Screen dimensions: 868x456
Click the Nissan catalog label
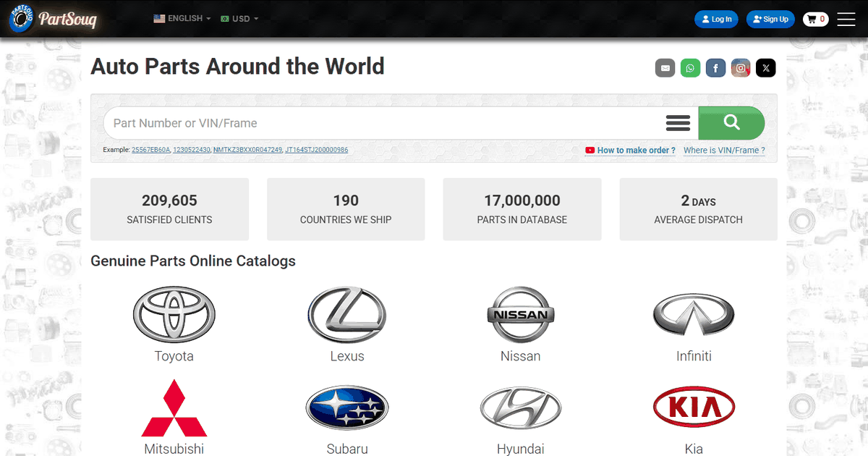click(521, 356)
